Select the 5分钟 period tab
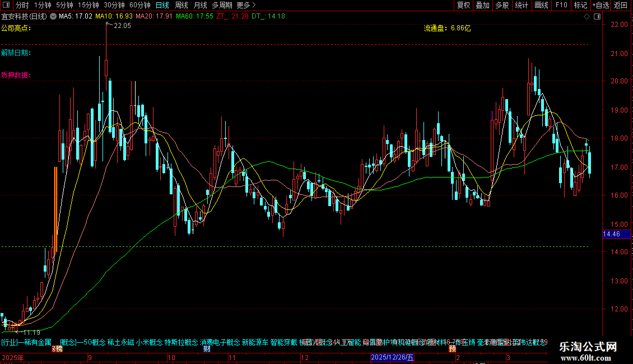 [x=64, y=5]
